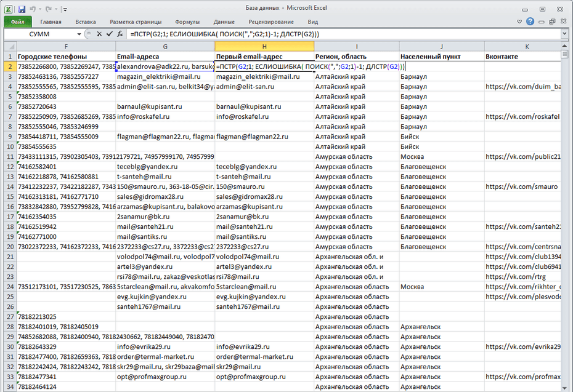The height and width of the screenshot is (392, 573).
Task: Switch to the Вставка tab
Action: 86,22
